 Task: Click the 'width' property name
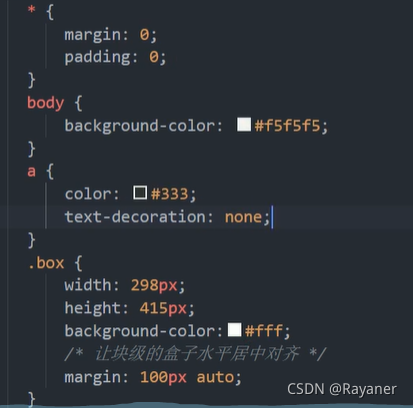pos(88,285)
